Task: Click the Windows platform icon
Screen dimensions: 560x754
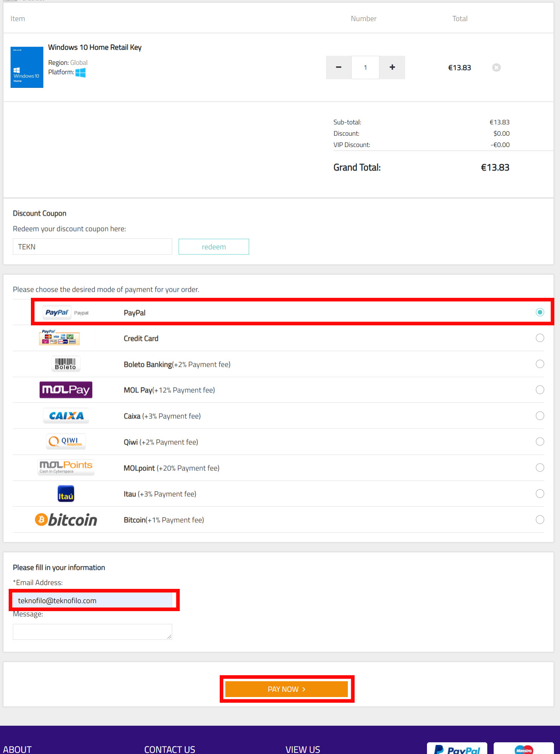Action: (x=81, y=72)
